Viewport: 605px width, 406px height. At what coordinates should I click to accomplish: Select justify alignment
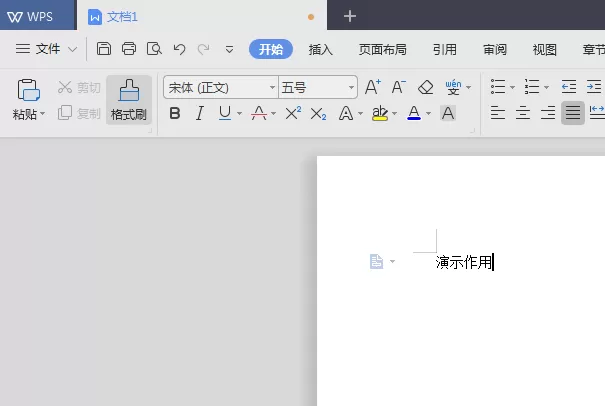pyautogui.click(x=573, y=113)
